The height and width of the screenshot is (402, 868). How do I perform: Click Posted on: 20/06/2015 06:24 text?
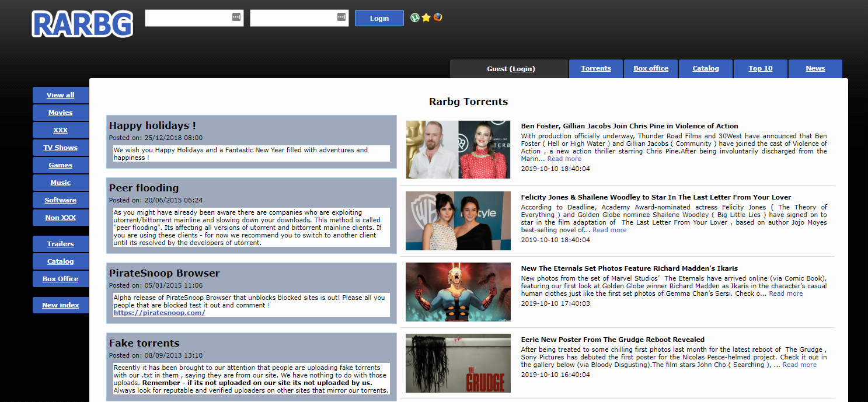click(x=156, y=200)
